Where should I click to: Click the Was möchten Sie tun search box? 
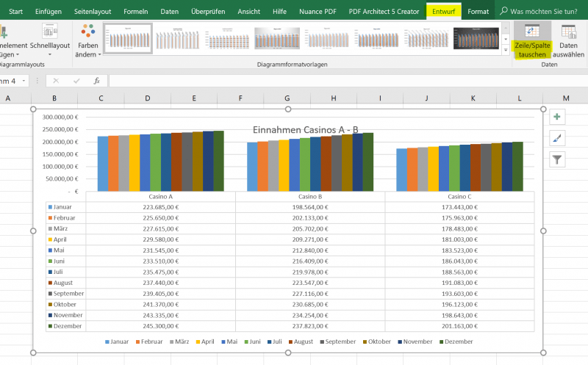click(x=544, y=11)
